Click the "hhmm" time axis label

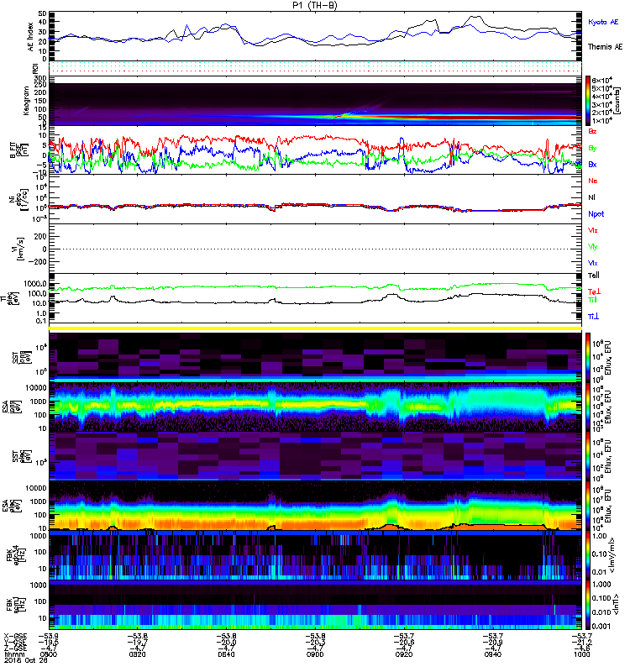click(x=13, y=654)
